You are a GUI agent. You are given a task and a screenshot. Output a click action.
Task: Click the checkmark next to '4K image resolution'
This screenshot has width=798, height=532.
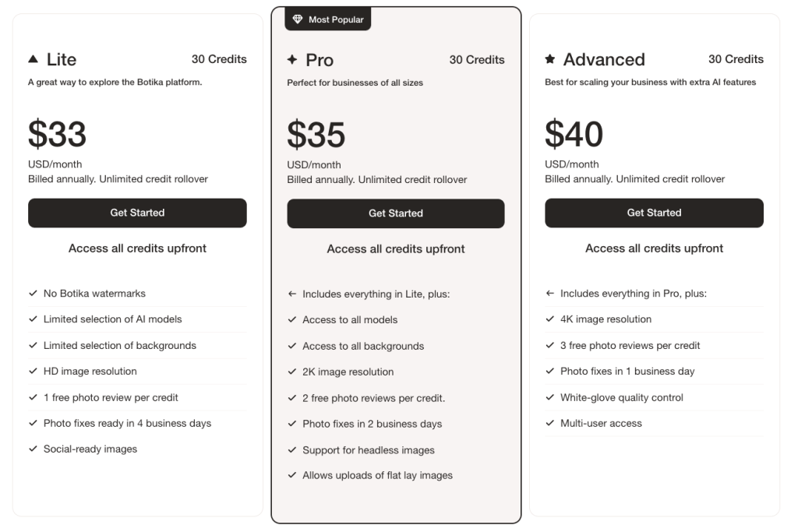point(550,319)
